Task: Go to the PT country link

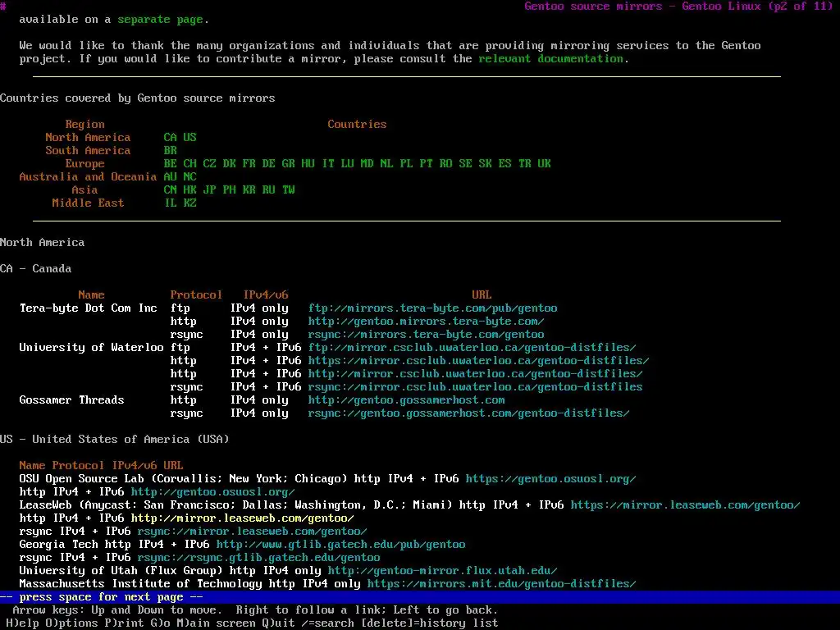Action: pyautogui.click(x=426, y=164)
